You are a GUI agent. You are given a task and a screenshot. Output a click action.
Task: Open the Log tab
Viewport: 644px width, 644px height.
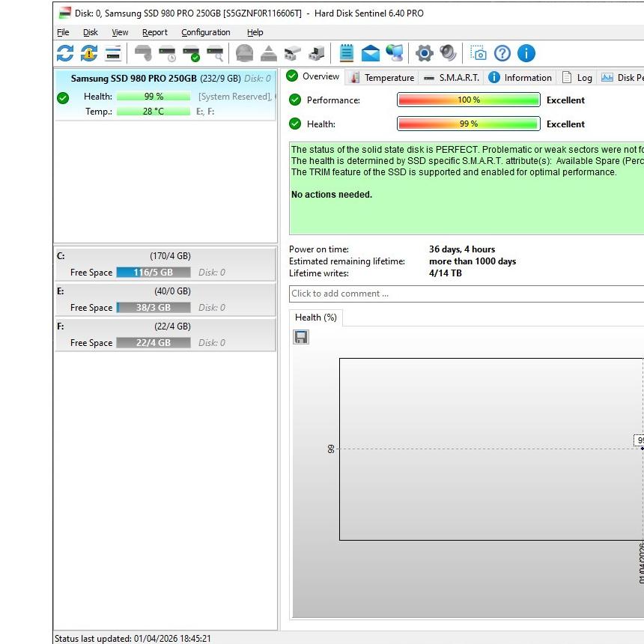click(577, 78)
